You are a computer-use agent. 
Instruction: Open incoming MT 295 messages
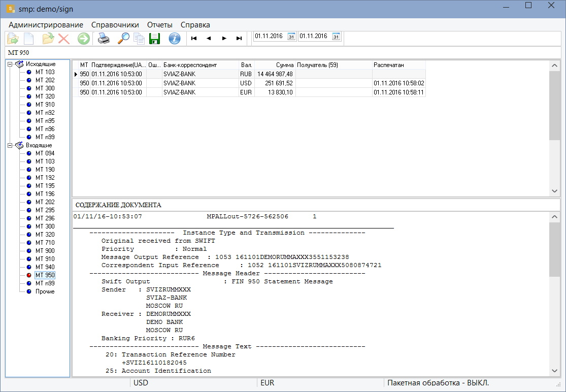(x=45, y=210)
